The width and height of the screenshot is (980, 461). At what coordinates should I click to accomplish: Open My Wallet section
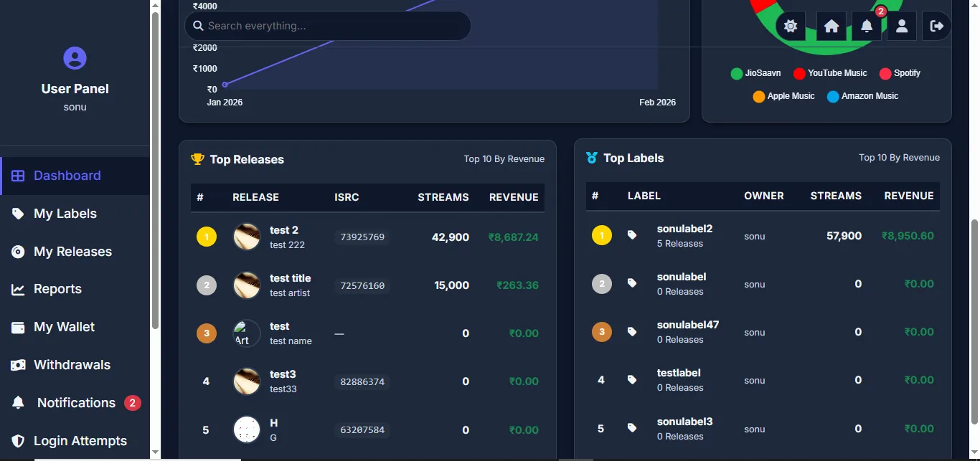tap(75, 327)
